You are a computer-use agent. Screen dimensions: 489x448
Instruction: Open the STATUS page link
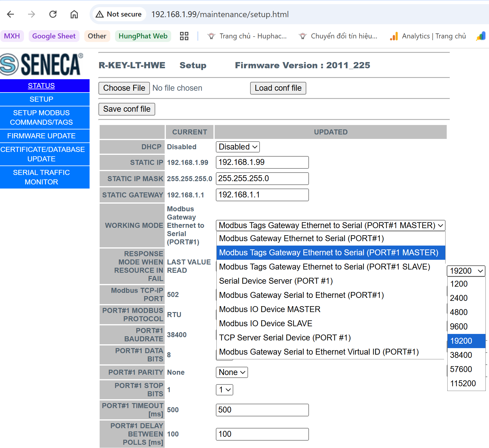41,86
